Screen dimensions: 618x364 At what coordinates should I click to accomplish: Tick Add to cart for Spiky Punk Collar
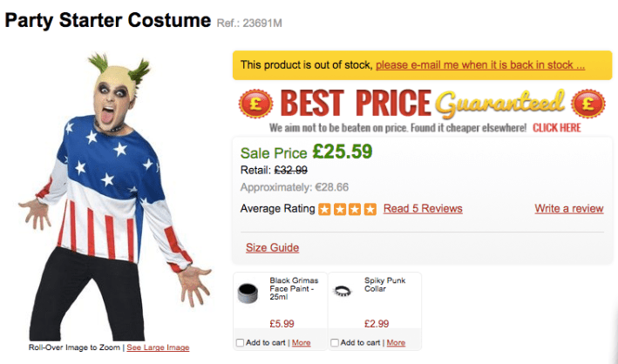click(x=335, y=343)
